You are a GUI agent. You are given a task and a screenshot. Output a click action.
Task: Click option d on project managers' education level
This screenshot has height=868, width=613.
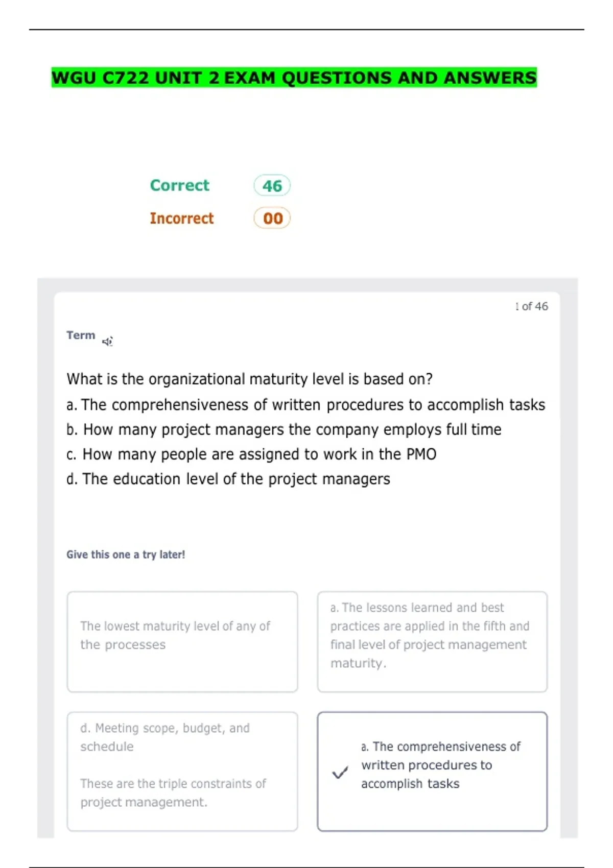pos(228,479)
